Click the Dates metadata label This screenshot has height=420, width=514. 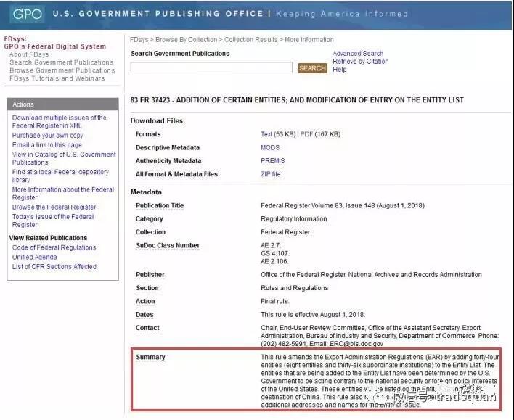click(x=144, y=315)
